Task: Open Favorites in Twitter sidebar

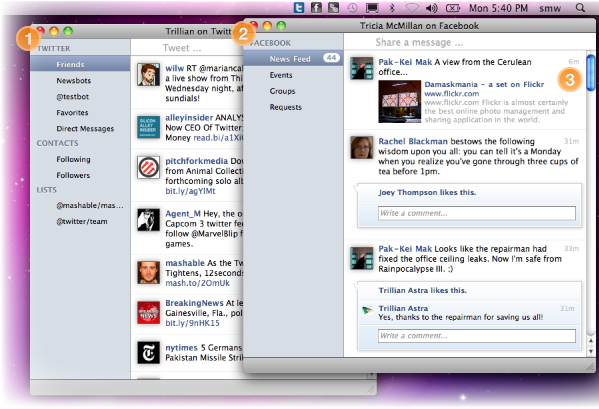Action: pos(80,112)
